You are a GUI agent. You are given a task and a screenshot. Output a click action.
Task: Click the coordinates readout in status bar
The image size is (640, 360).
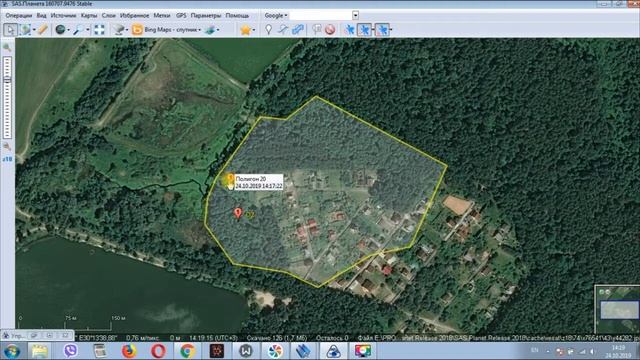pyautogui.click(x=98, y=338)
